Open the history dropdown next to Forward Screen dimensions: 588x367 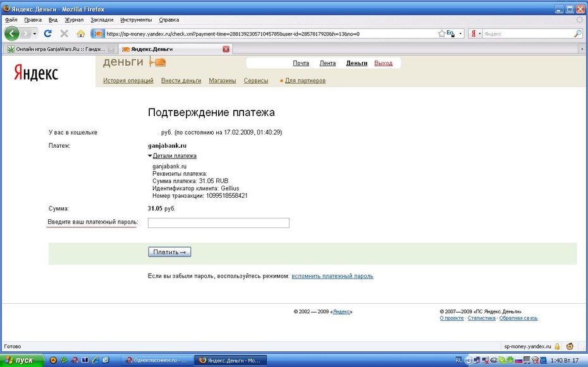coord(35,33)
